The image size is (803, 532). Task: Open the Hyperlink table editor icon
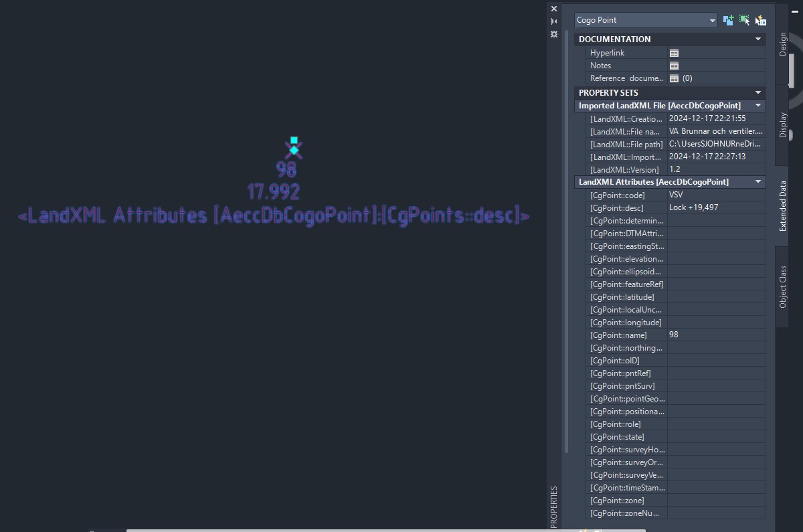click(675, 52)
